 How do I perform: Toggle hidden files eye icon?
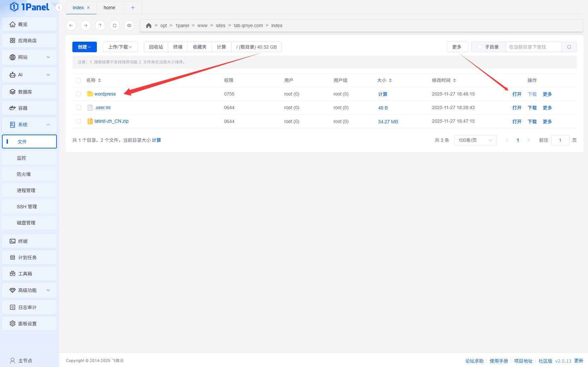pos(129,25)
